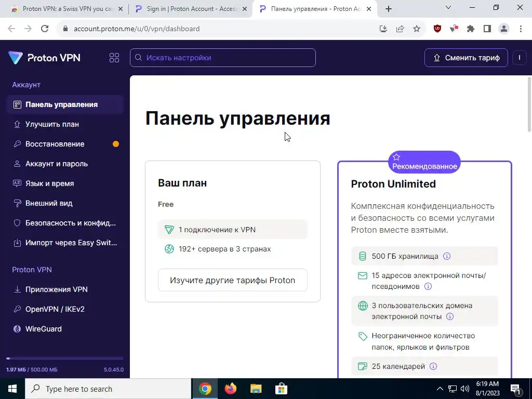Close the Proton VPN Swiss VPN tab
532x399 pixels.
[x=121, y=9]
